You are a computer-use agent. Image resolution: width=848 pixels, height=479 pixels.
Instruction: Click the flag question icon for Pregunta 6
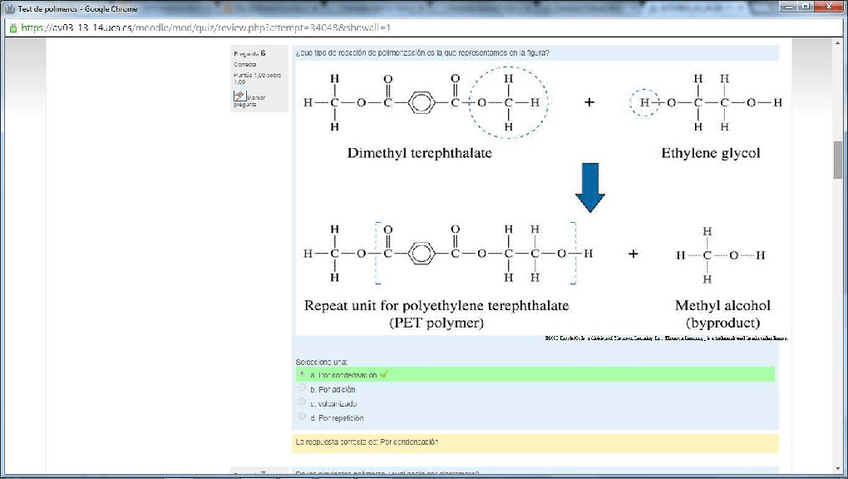pyautogui.click(x=240, y=96)
